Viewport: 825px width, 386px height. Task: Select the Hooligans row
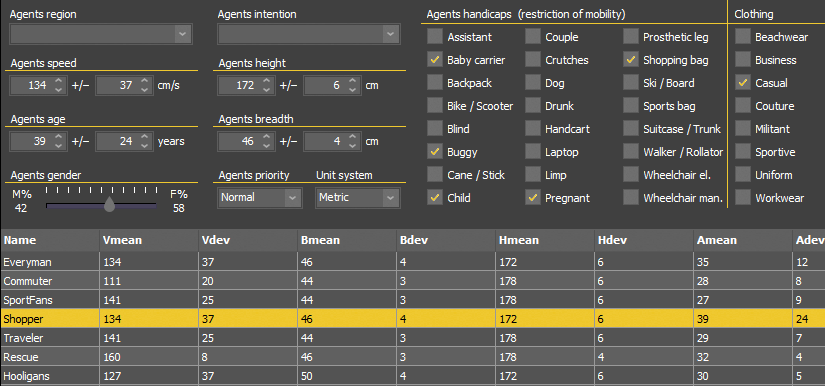point(412,376)
